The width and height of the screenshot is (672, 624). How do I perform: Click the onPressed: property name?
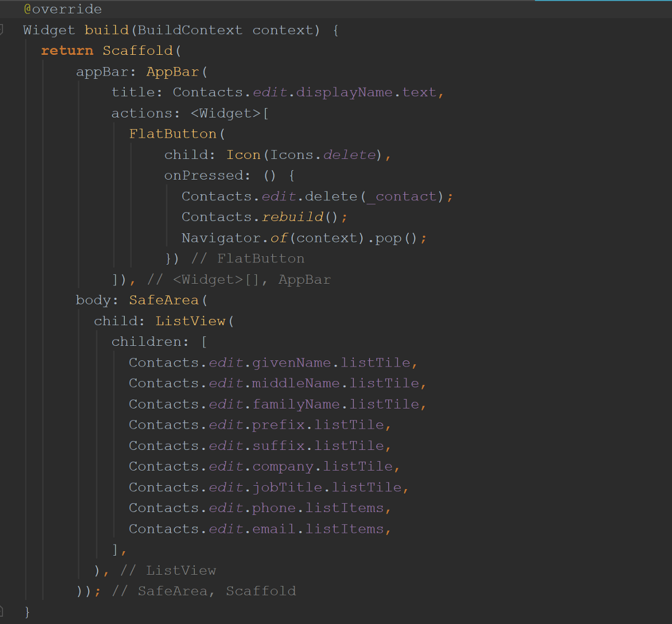click(x=208, y=176)
